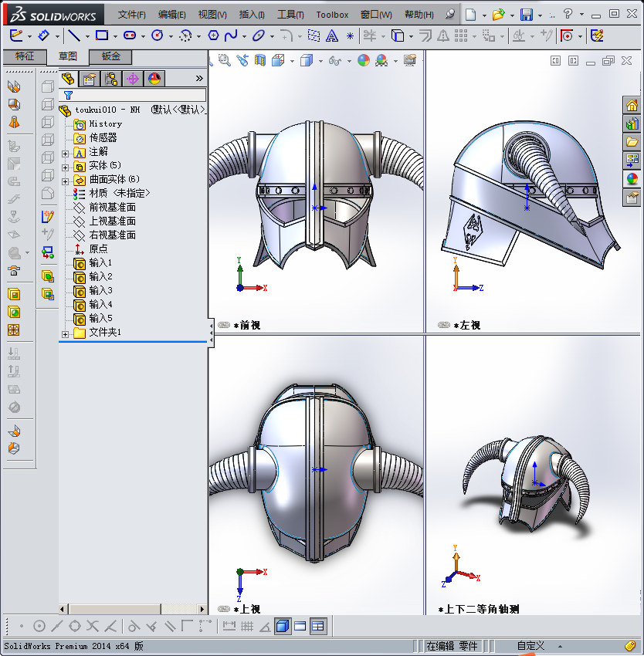Click the horizontal scrollbar below the feature tree

[x=116, y=609]
